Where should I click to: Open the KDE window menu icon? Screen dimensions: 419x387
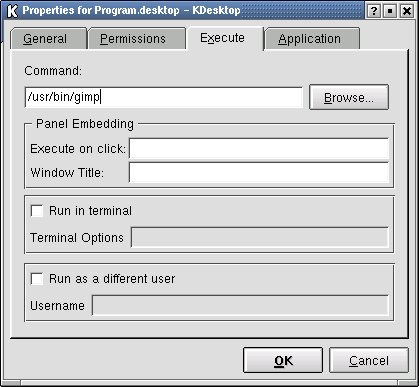click(12, 11)
